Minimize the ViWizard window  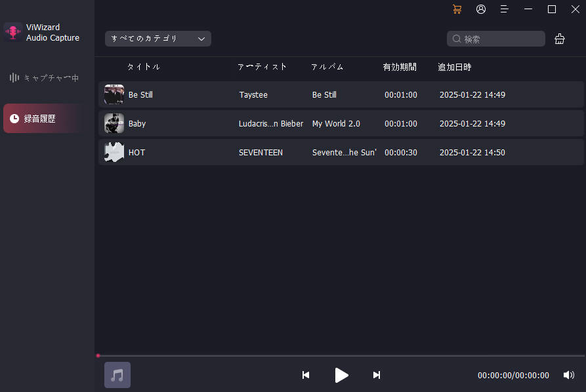tap(528, 9)
